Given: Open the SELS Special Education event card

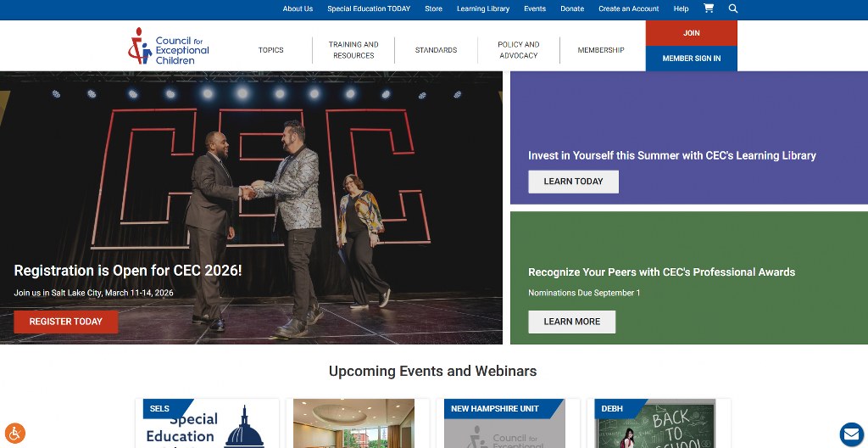Looking at the screenshot, I should [x=207, y=423].
